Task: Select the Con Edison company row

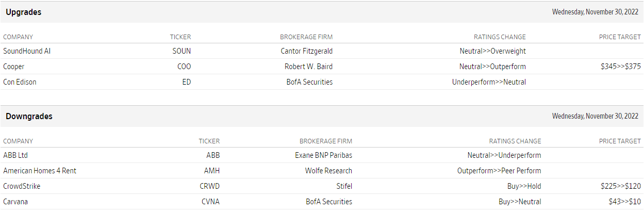Action: [x=20, y=82]
